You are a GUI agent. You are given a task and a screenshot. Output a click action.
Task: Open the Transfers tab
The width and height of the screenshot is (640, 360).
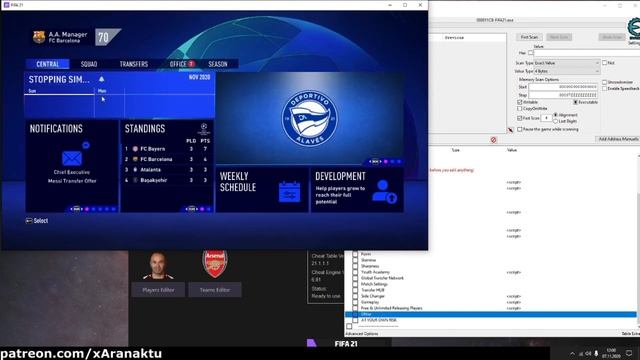click(133, 64)
